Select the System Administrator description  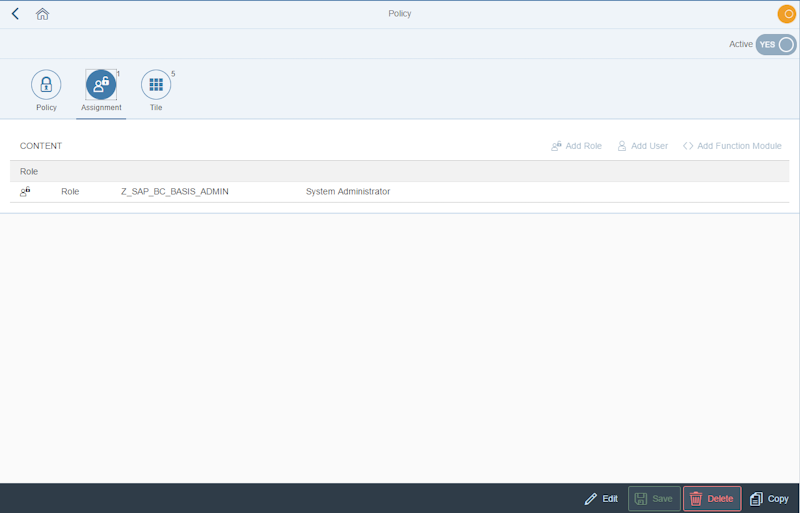pyautogui.click(x=348, y=191)
